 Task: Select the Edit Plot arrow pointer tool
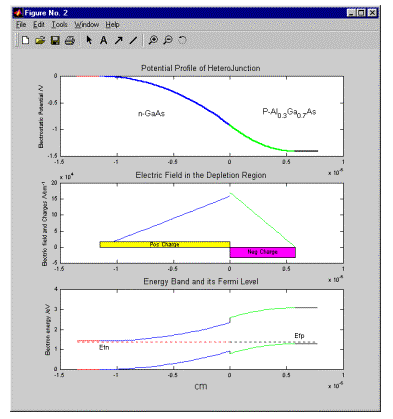tap(89, 40)
